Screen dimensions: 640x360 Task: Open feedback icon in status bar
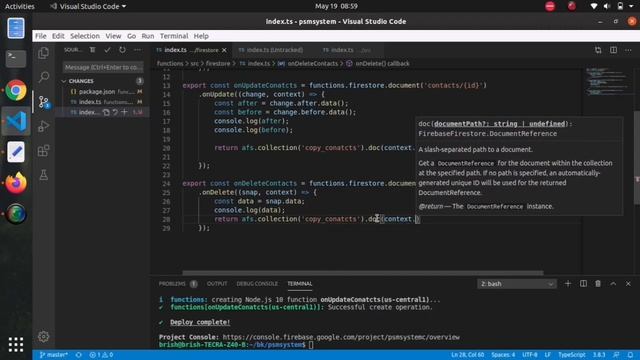616,355
